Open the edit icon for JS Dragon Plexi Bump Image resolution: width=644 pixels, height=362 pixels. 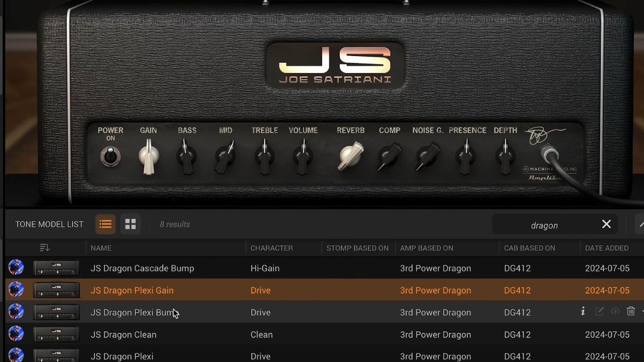[x=599, y=311]
